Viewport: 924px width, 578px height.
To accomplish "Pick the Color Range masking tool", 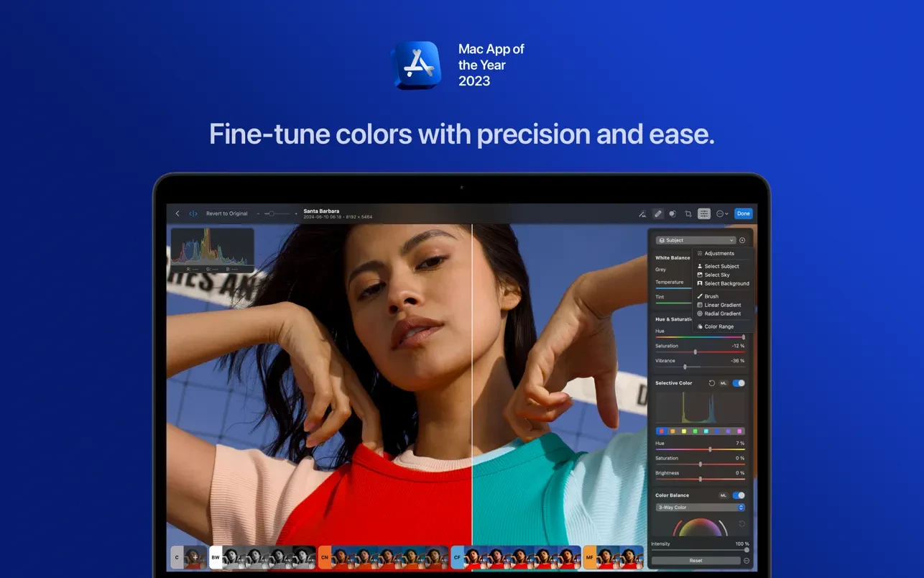I will (719, 326).
